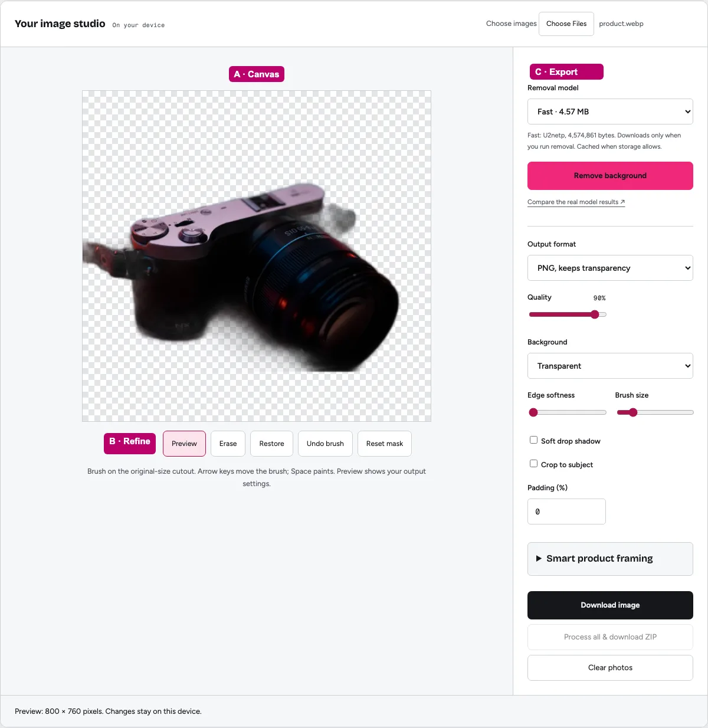The image size is (708, 728).
Task: Click the Padding percent input field
Action: (566, 511)
